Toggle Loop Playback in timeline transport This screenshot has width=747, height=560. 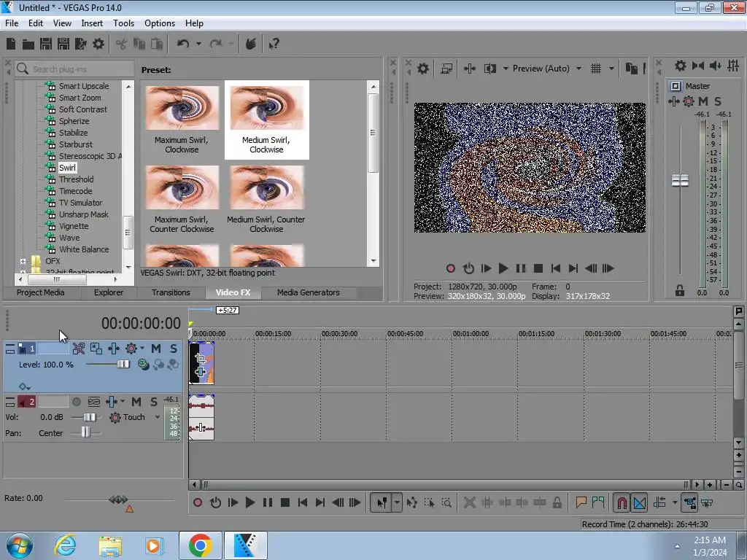pyautogui.click(x=215, y=502)
